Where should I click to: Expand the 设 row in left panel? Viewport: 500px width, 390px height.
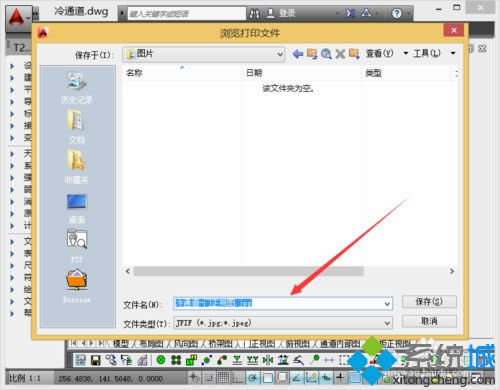pyautogui.click(x=13, y=66)
